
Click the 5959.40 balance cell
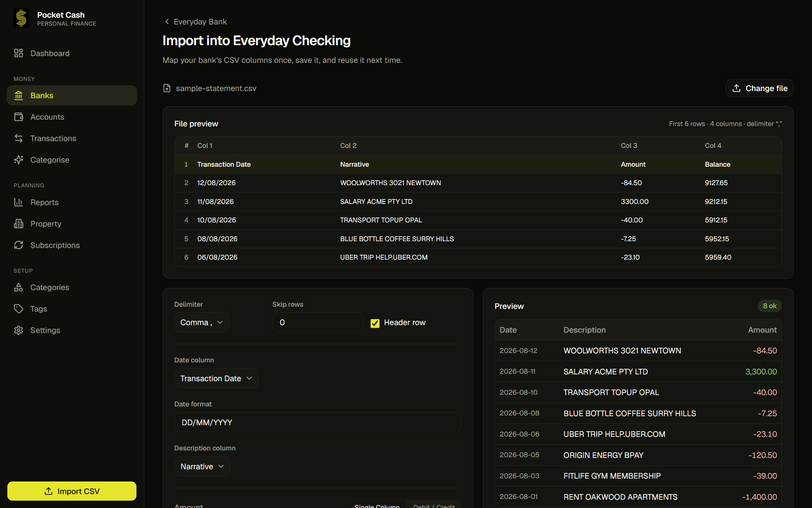click(x=718, y=257)
